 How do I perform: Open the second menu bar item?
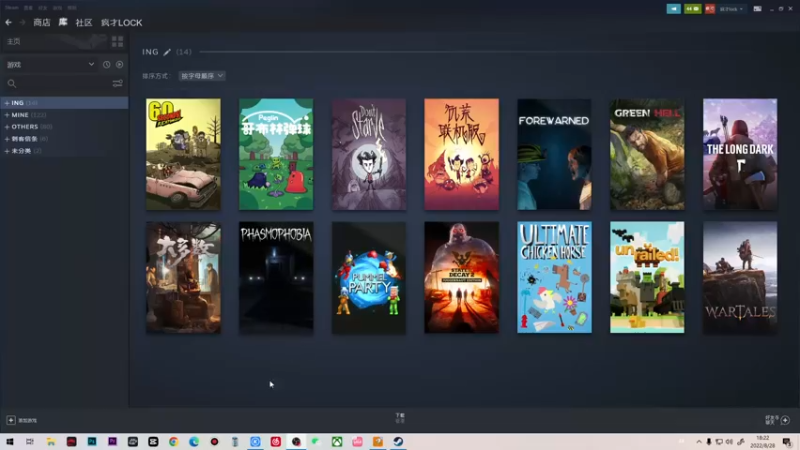[x=28, y=8]
